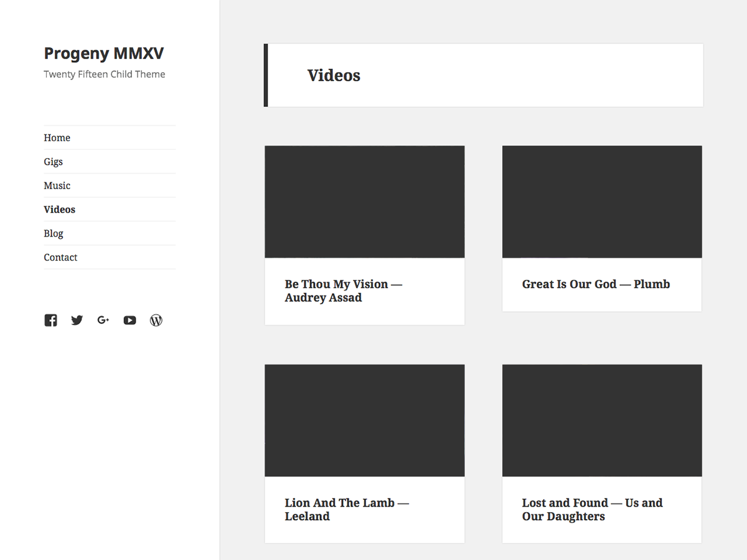Click thumbnail above Lost and Found

602,421
